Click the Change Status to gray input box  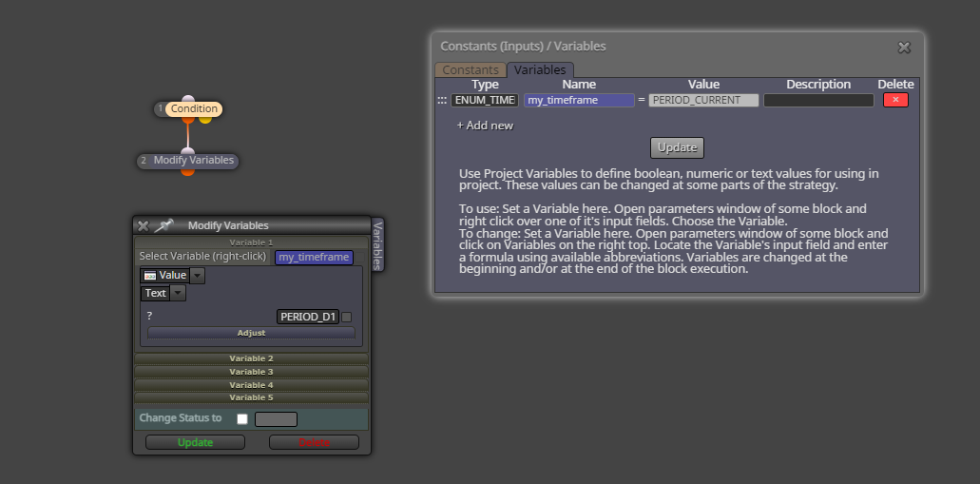[276, 419]
